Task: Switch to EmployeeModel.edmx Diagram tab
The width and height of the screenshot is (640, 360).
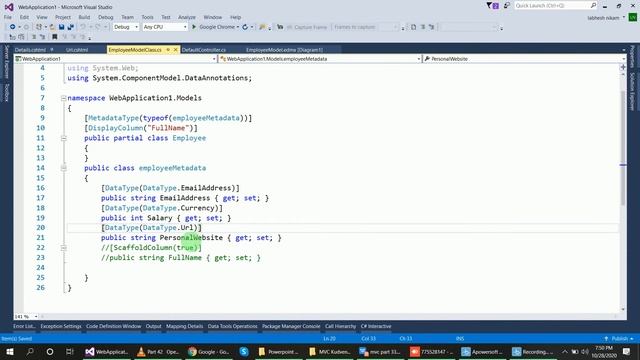Action: (284, 50)
